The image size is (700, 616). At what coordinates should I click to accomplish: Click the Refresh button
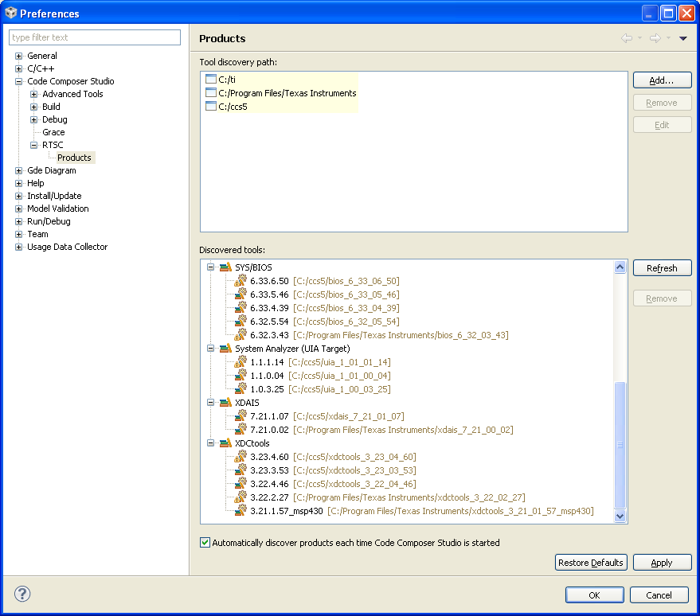click(662, 268)
